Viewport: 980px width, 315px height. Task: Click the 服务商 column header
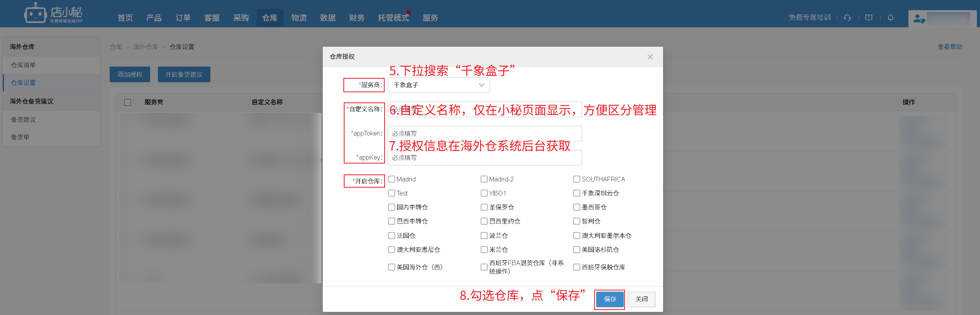click(154, 102)
